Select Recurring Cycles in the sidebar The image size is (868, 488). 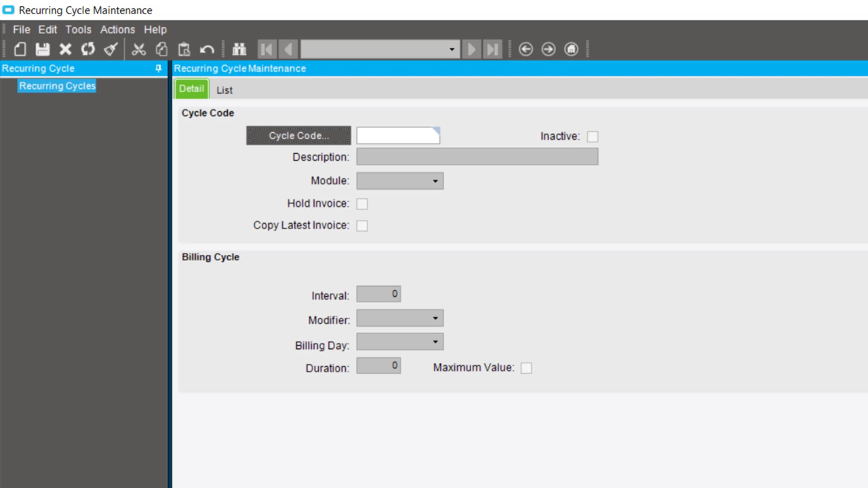coord(57,85)
